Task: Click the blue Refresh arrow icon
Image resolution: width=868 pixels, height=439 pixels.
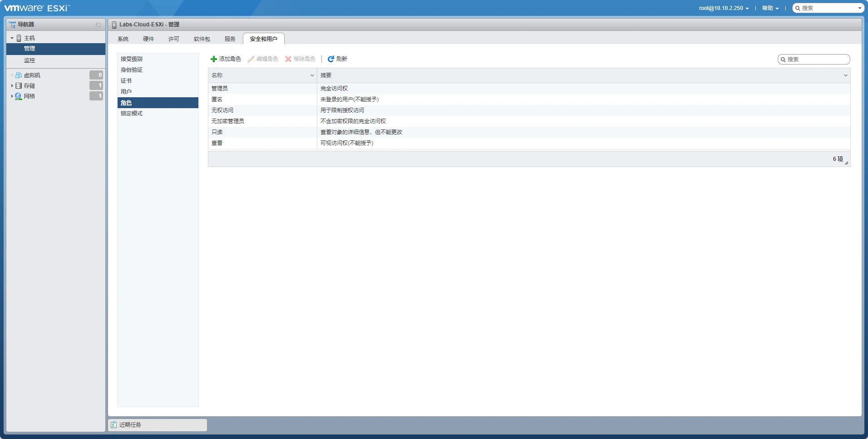Action: click(331, 59)
